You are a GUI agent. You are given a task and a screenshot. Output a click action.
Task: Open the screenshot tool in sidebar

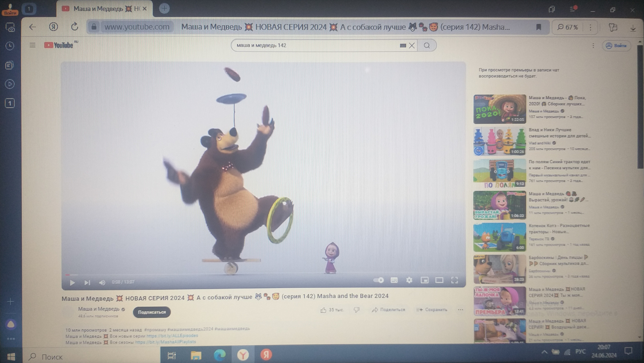10,27
